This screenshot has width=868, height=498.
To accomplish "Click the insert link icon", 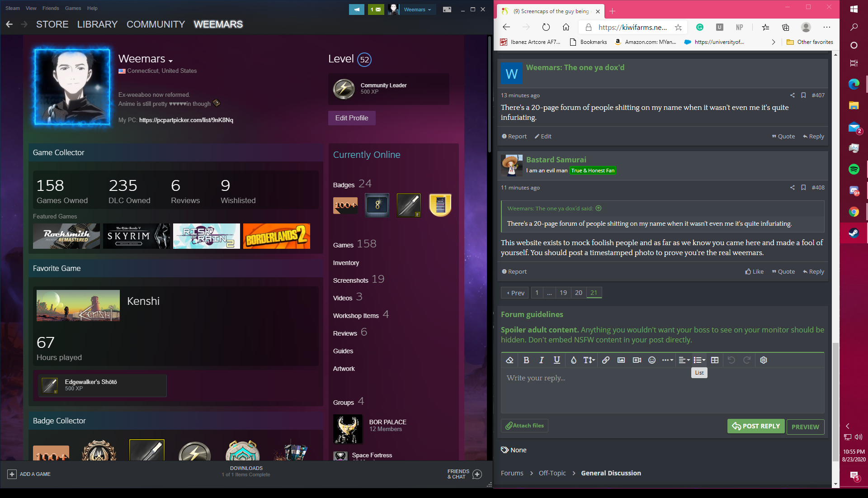I will [606, 360].
